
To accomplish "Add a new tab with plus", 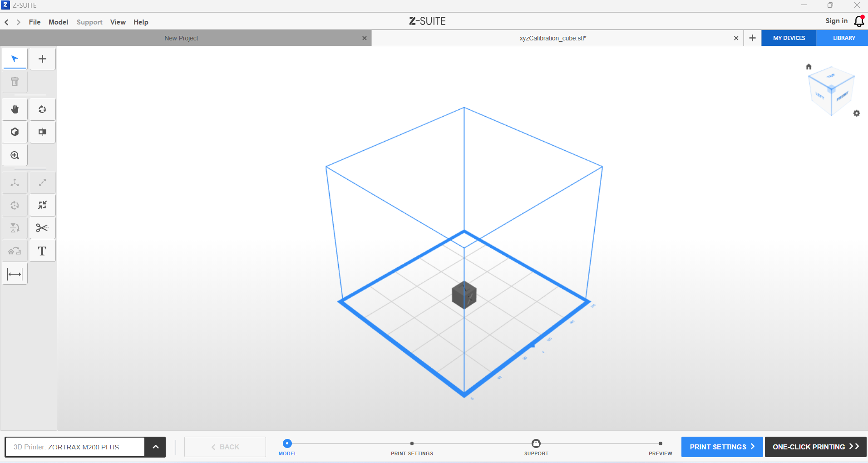I will [752, 38].
